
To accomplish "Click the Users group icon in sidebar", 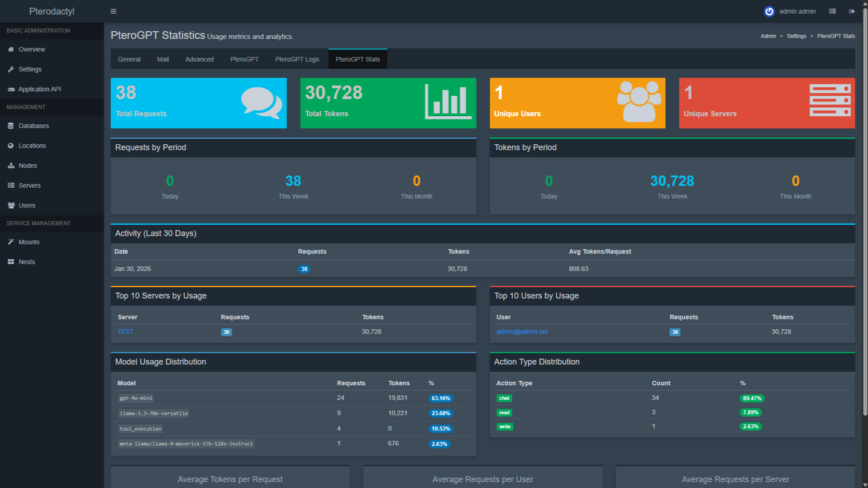I will point(11,205).
